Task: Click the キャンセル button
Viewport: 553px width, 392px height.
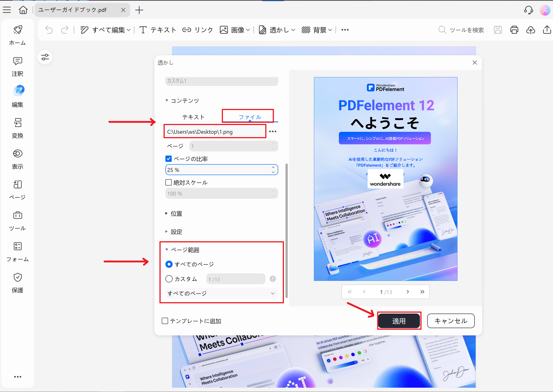Action: click(x=451, y=321)
